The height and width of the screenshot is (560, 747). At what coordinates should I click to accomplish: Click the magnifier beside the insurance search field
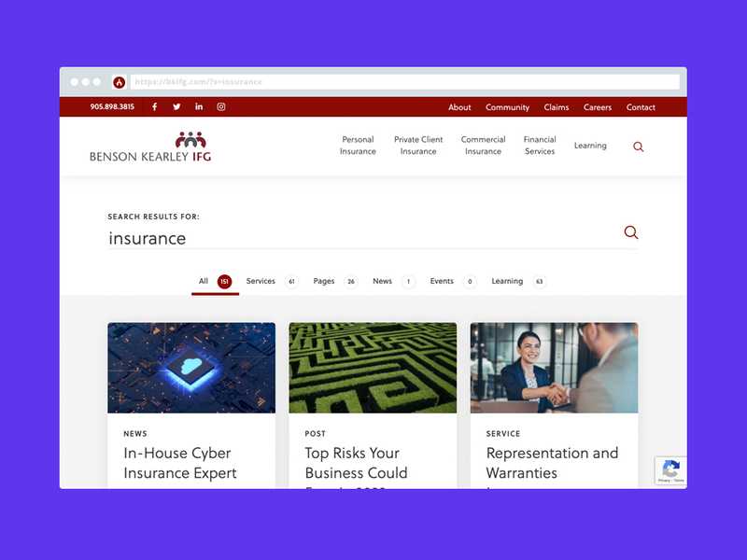[x=631, y=232]
